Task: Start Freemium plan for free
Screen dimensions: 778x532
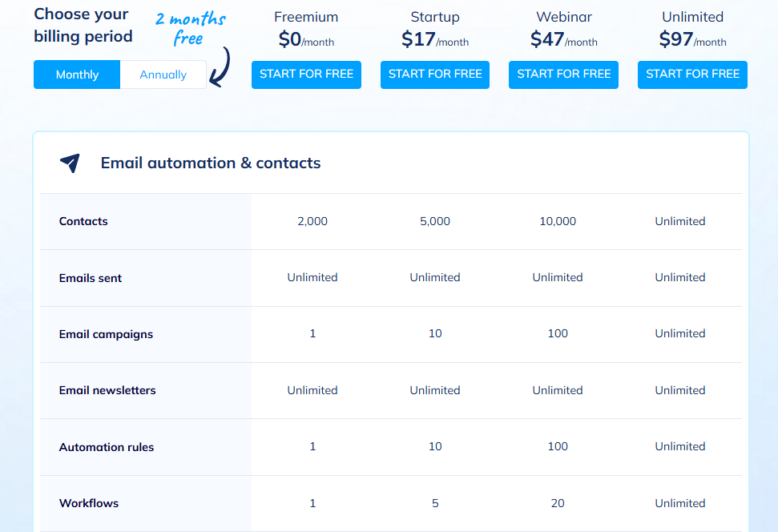Action: [x=306, y=75]
